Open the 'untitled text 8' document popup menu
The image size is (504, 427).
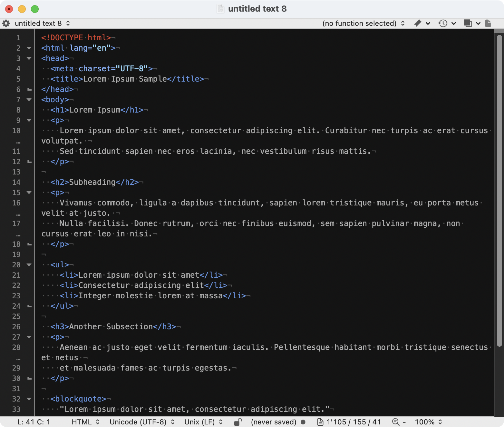coord(42,23)
